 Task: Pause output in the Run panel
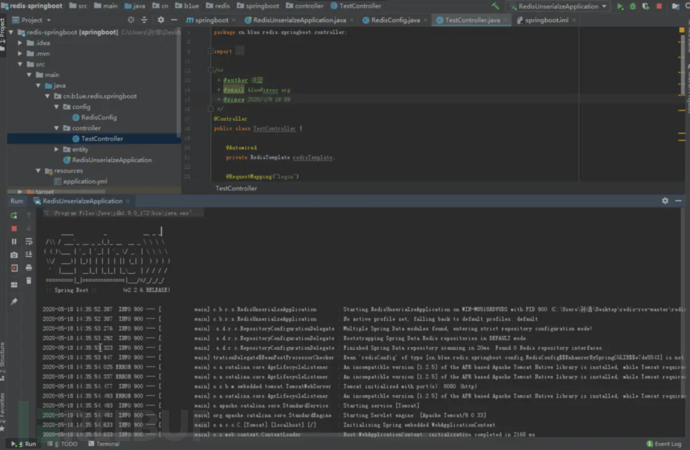pyautogui.click(x=14, y=241)
